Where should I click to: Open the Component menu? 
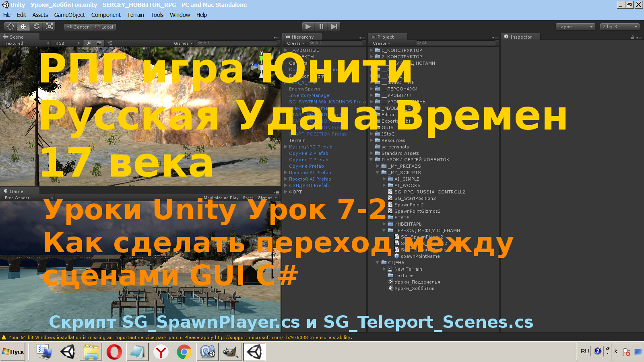pyautogui.click(x=106, y=15)
